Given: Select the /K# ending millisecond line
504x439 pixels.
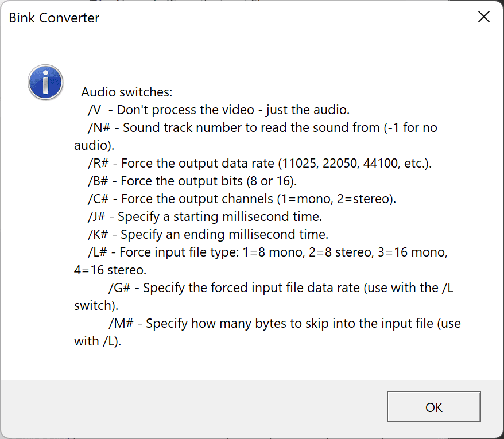Looking at the screenshot, I should 207,235.
